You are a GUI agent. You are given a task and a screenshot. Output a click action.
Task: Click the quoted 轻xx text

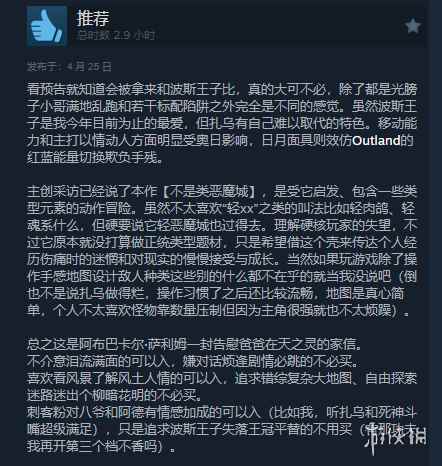click(x=241, y=209)
